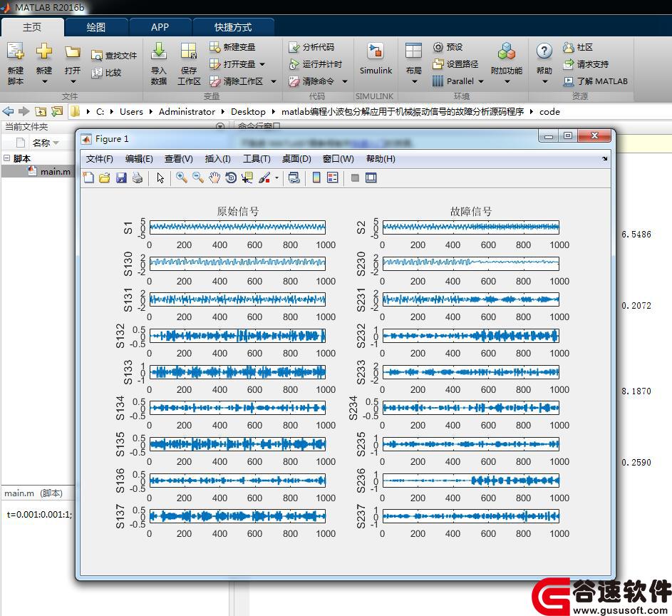Screen dimensions: 672x616
Task: Open the 窗口(W) menu in Figure 1
Action: (x=338, y=159)
